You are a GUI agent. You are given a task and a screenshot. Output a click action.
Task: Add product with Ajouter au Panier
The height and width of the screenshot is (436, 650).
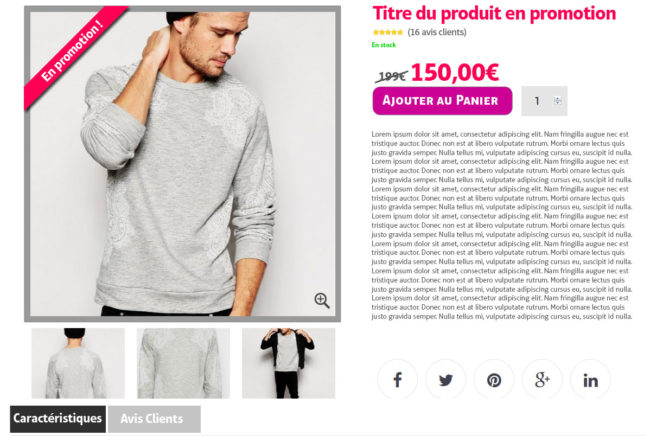pos(442,101)
